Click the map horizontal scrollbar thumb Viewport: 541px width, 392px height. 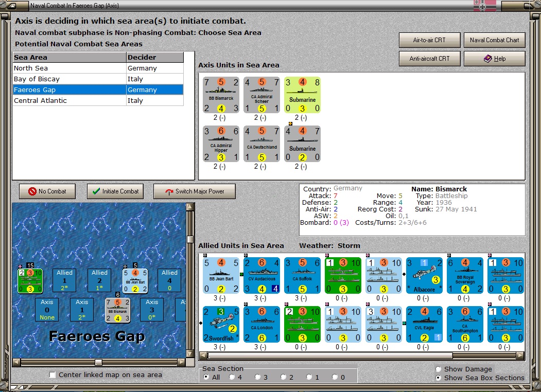coord(98,362)
